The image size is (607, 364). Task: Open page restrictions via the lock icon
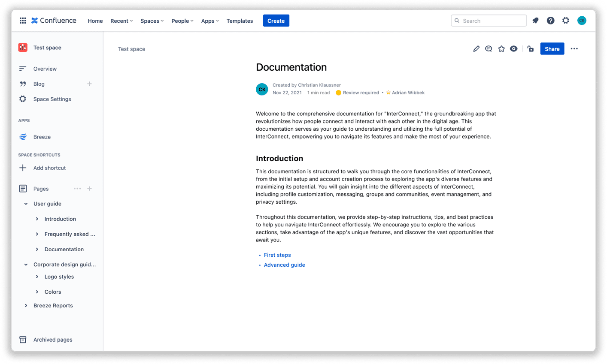[x=530, y=48]
